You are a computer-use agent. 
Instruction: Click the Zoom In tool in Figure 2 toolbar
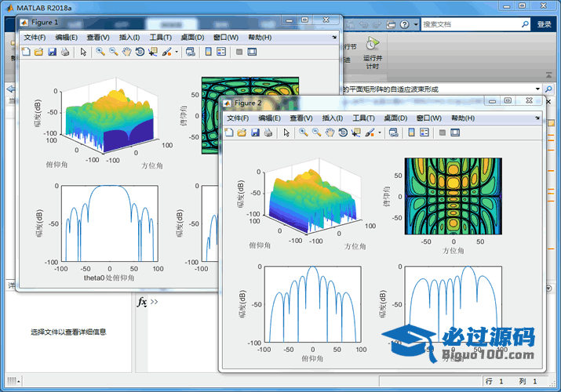303,132
